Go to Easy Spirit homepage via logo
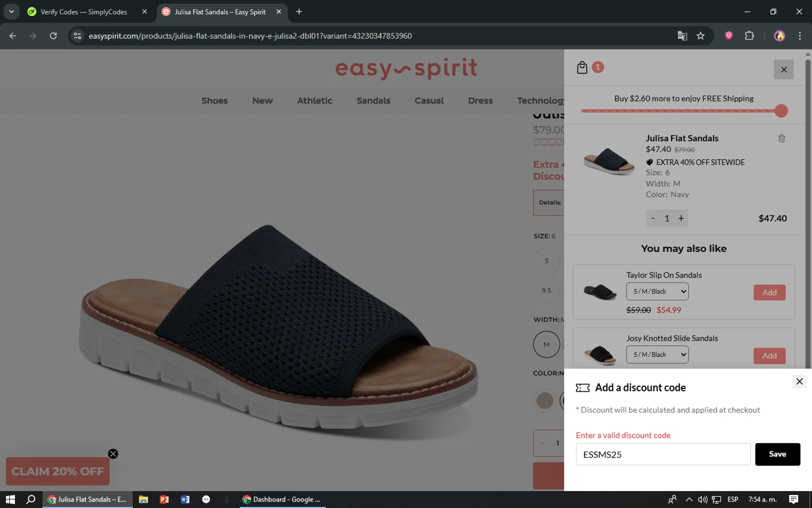The height and width of the screenshot is (508, 812). [x=406, y=69]
